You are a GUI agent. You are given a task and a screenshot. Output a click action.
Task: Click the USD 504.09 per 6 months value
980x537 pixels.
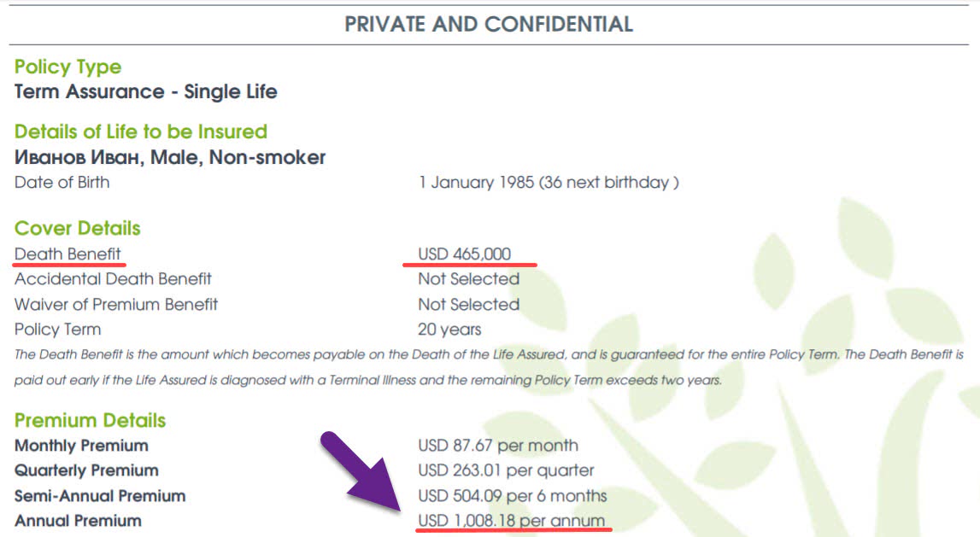[513, 495]
